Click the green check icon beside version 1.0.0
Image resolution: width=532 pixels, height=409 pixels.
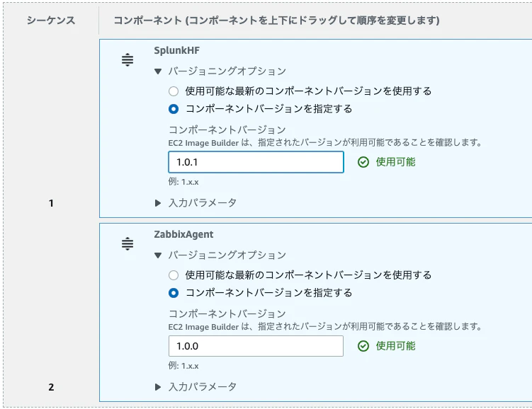[363, 346]
